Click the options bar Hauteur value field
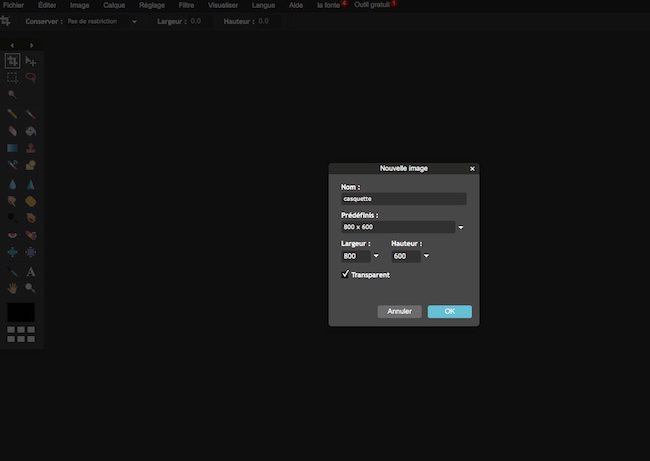Image resolution: width=650 pixels, height=461 pixels. coord(269,21)
